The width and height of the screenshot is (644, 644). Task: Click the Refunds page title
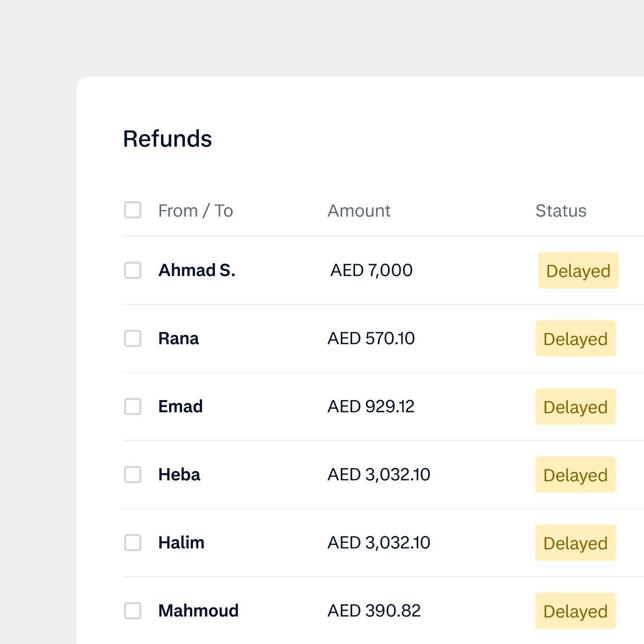pyautogui.click(x=168, y=139)
